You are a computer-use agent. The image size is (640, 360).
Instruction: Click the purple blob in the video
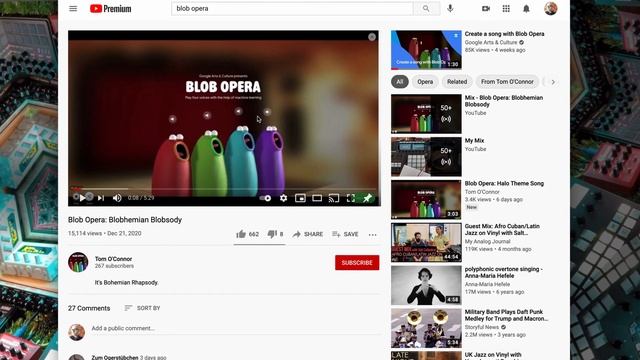click(270, 161)
